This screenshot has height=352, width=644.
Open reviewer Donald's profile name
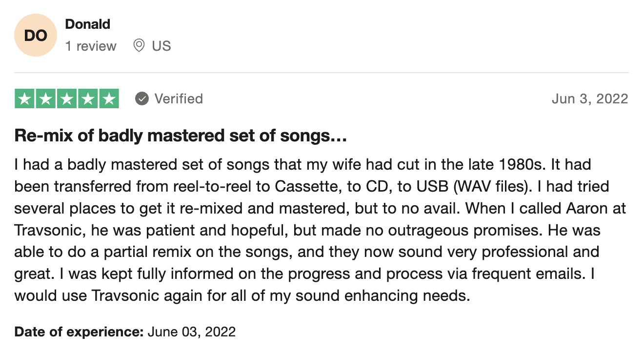click(88, 24)
